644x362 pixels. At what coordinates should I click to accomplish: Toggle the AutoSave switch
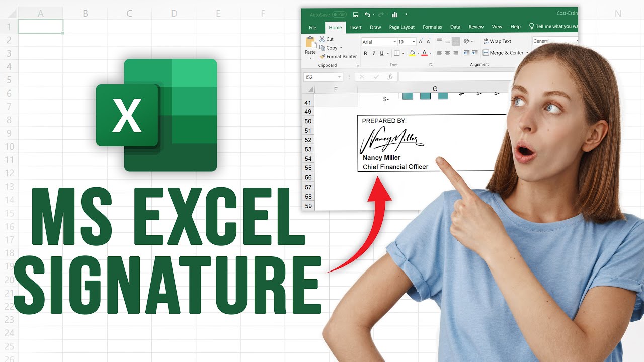(x=339, y=15)
